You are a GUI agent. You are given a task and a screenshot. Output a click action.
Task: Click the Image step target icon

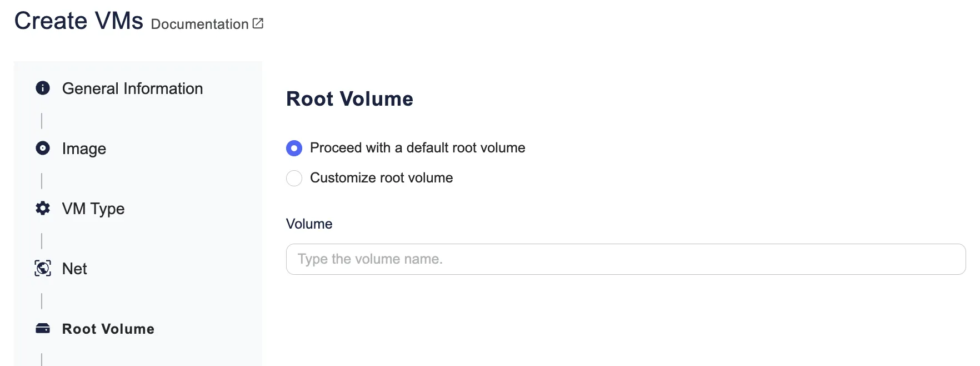coord(42,148)
